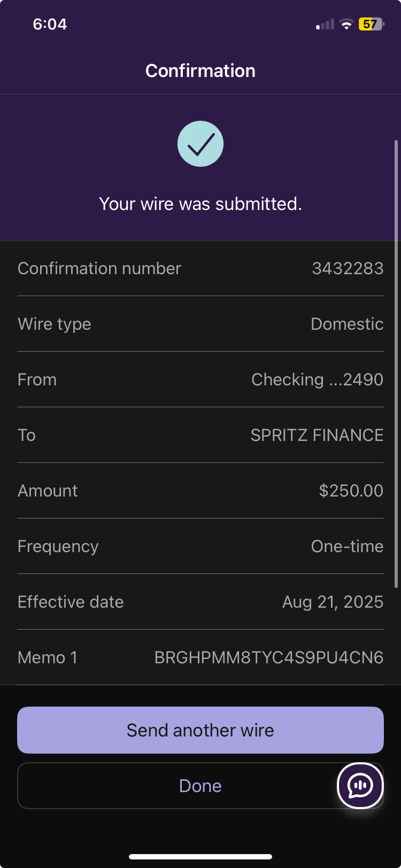Tap the One-time frequency value
Image resolution: width=401 pixels, height=868 pixels.
click(x=347, y=546)
